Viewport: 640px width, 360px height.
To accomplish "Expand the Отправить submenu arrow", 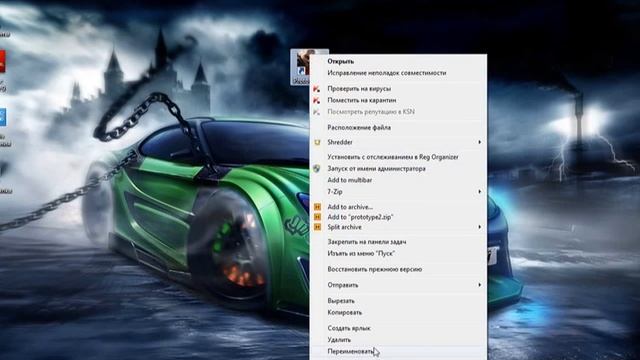I will click(x=480, y=285).
